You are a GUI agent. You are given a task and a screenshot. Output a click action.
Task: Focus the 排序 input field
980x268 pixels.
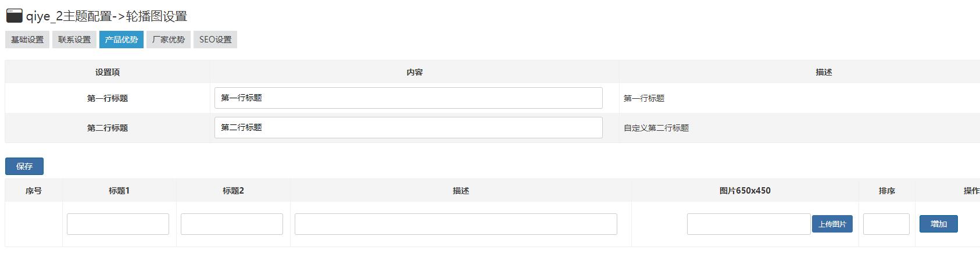(x=886, y=224)
